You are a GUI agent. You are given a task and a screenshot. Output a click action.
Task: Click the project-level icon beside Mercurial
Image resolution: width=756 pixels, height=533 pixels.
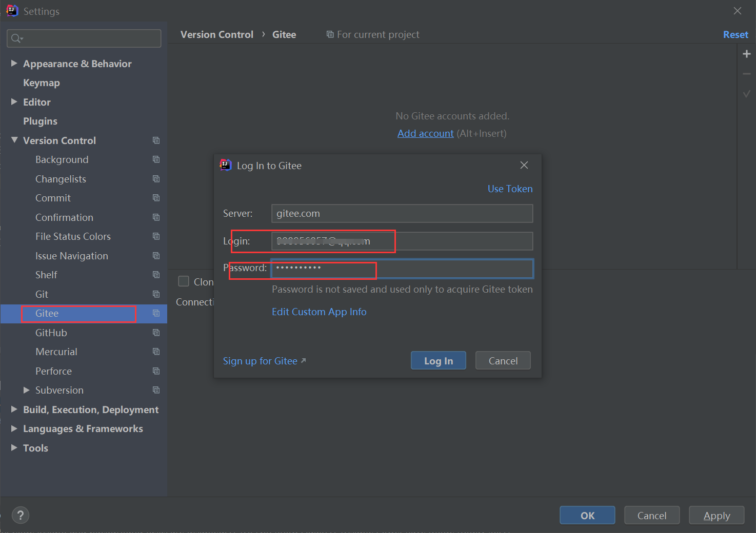[156, 352]
